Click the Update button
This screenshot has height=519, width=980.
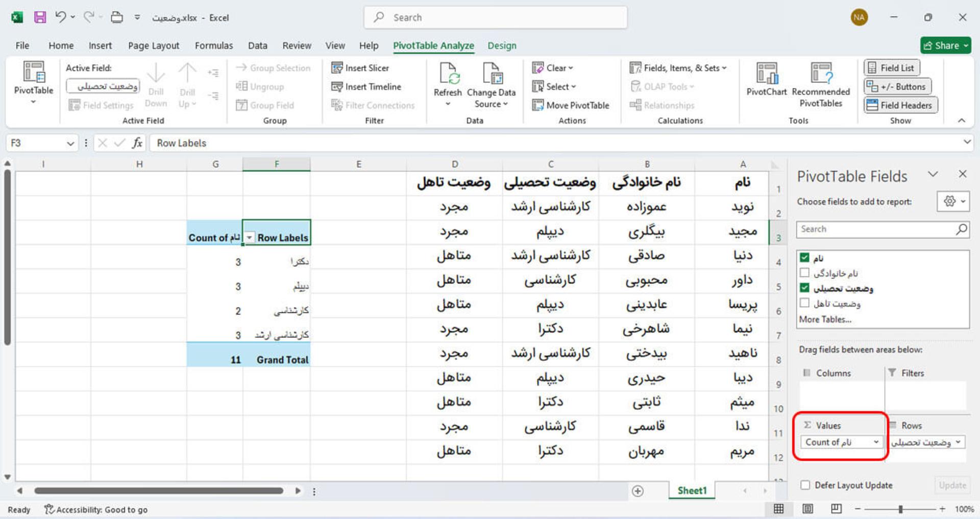(952, 485)
